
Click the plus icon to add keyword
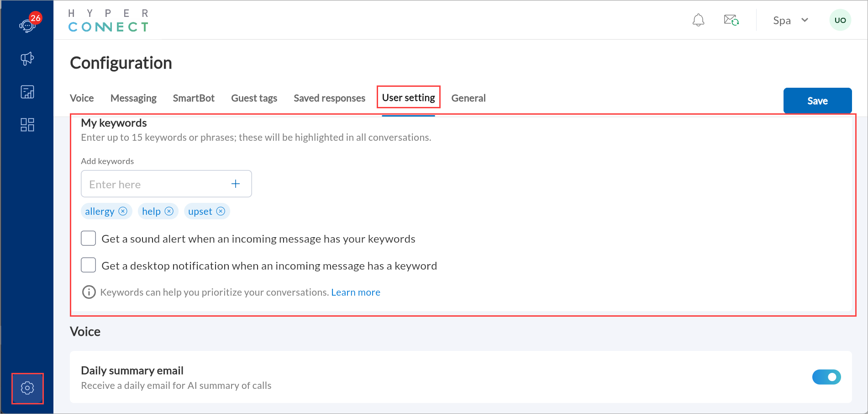236,184
